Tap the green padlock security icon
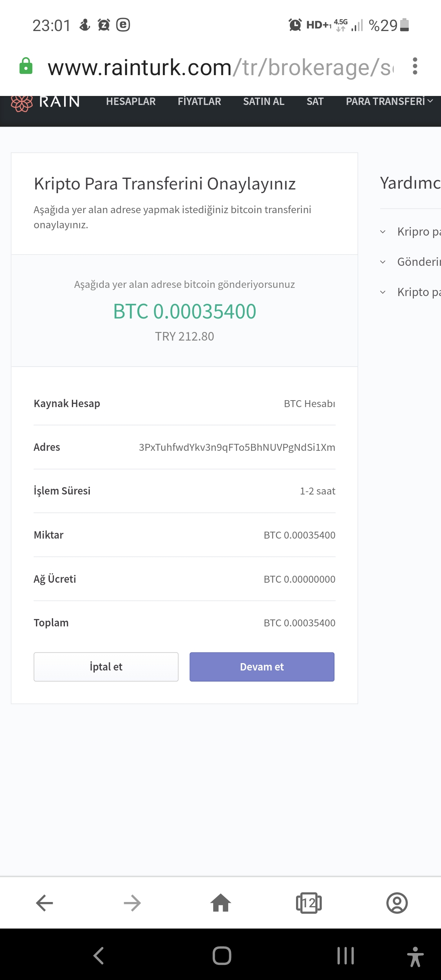This screenshot has width=441, height=980. click(x=26, y=66)
